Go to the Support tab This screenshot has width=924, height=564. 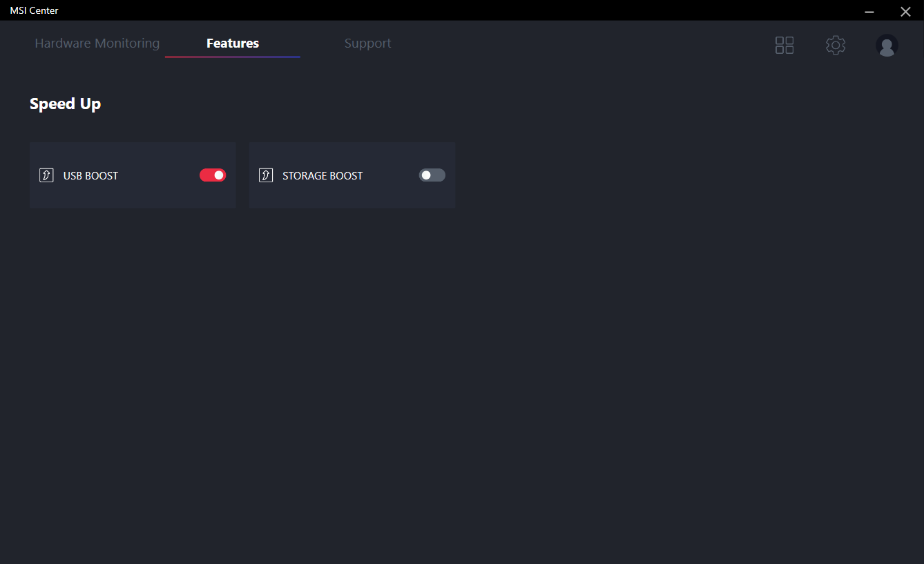pyautogui.click(x=368, y=43)
